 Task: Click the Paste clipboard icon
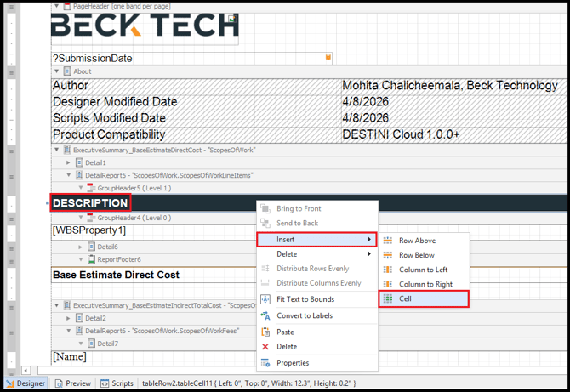265,332
